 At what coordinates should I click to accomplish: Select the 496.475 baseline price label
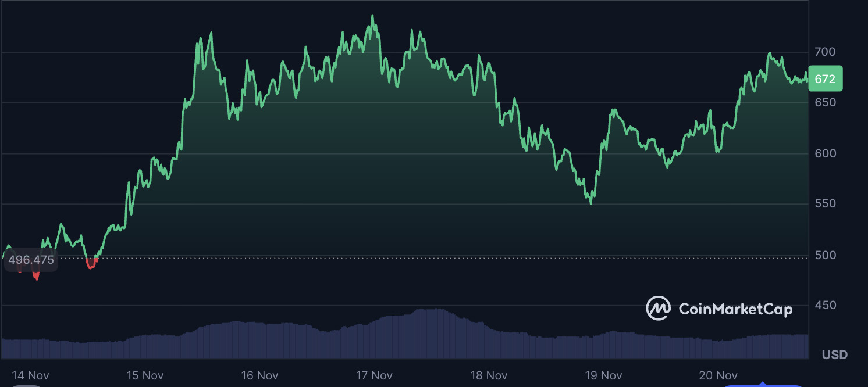[31, 260]
